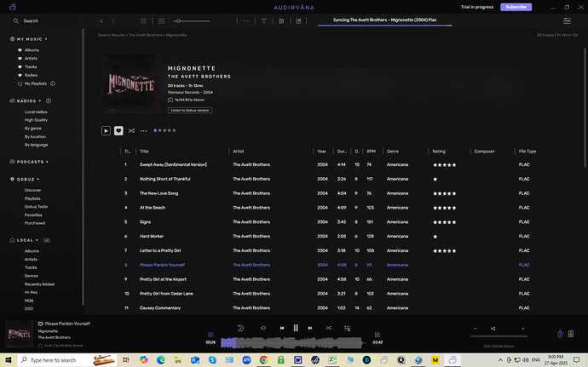Toggle the album favorite heart button
Screen dimensions: 588x367
(x=118, y=130)
